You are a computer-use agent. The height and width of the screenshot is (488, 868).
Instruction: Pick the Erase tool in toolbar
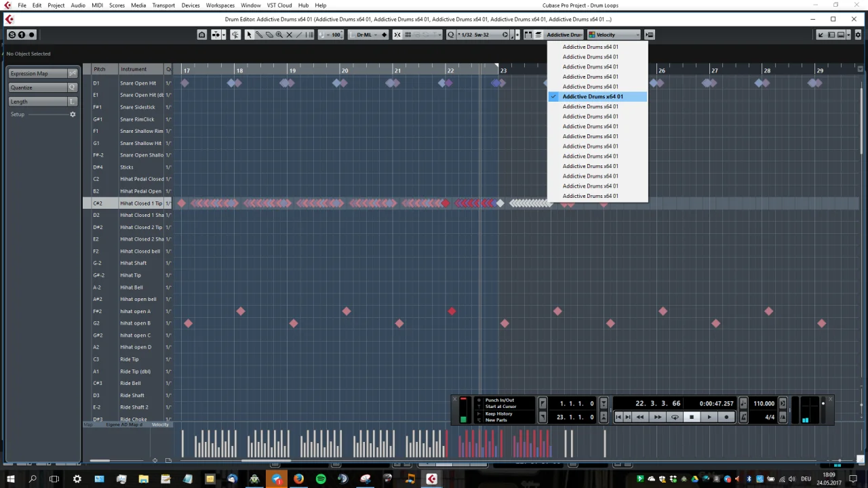tap(269, 35)
